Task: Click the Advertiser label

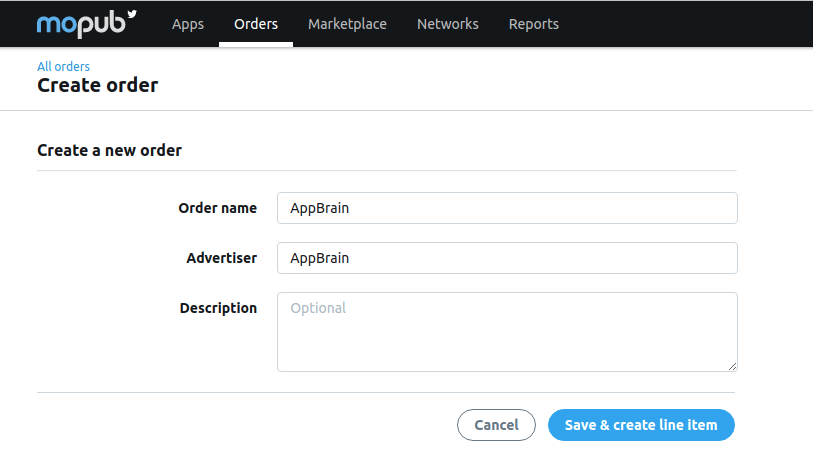Action: coord(222,258)
